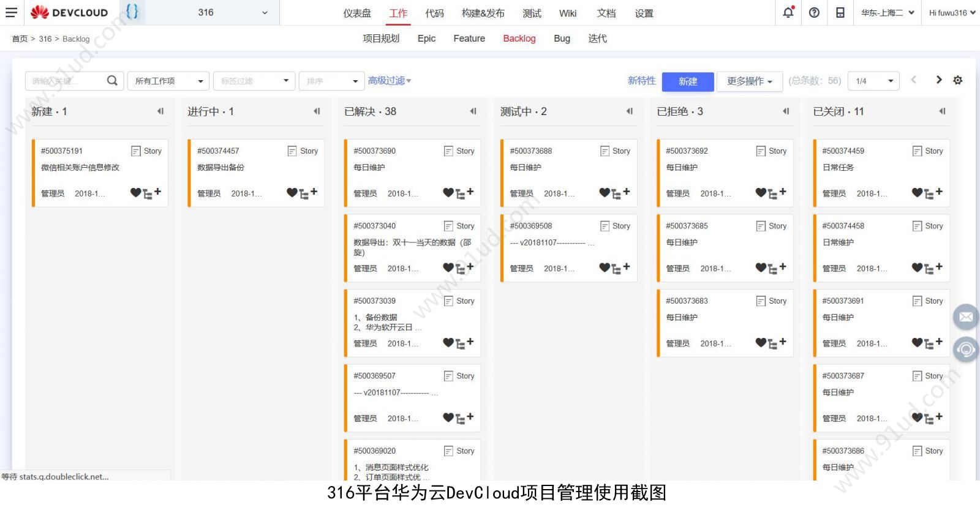Favorite story #500373690 with heart icon

448,193
